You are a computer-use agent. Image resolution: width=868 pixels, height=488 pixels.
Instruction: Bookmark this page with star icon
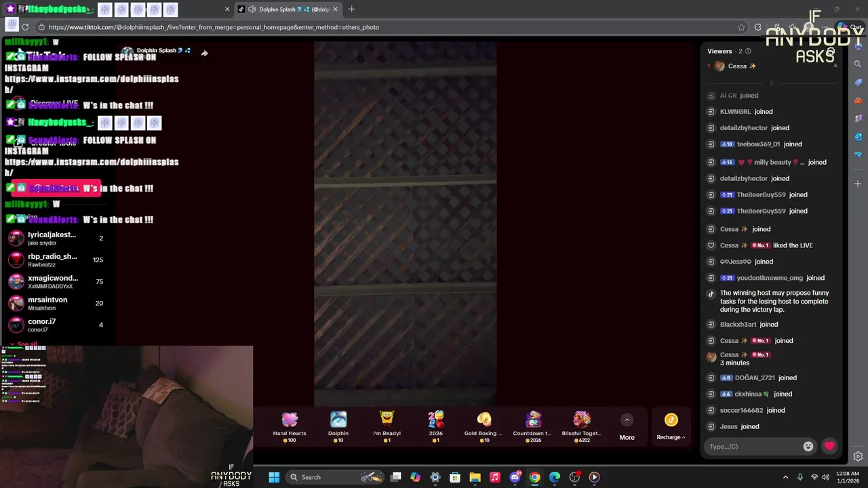point(741,27)
